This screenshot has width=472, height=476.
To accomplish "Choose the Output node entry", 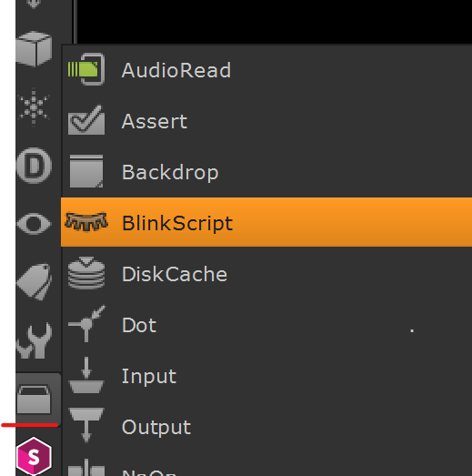I will [266, 427].
